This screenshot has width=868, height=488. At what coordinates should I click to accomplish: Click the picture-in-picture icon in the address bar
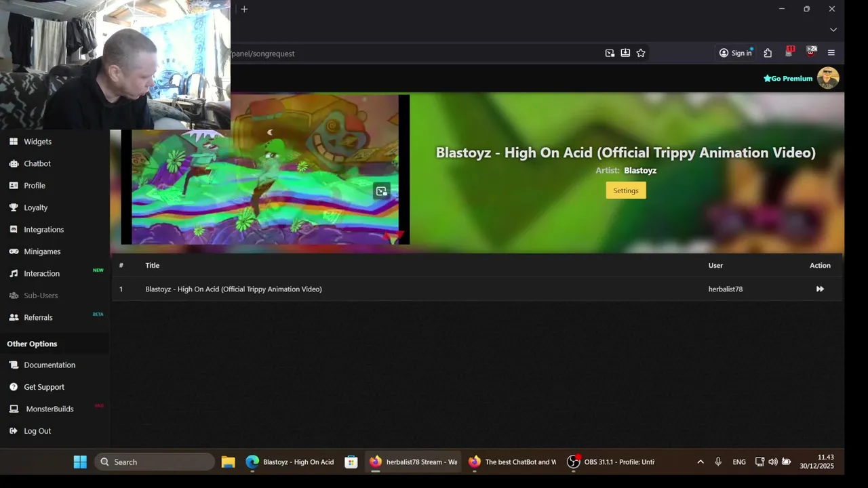[x=610, y=53]
